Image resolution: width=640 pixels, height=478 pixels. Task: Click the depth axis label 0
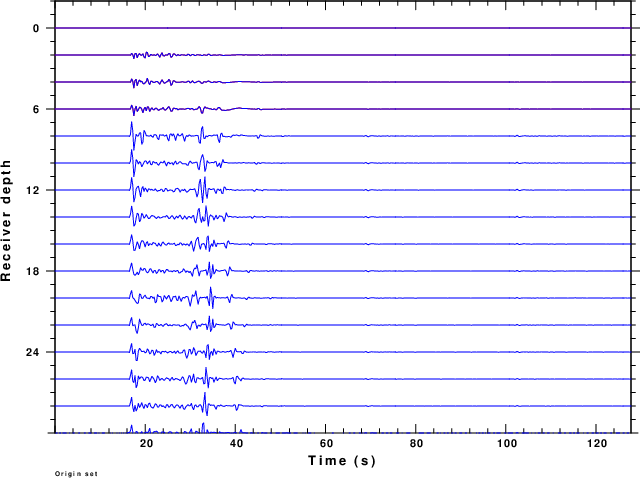coord(36,28)
